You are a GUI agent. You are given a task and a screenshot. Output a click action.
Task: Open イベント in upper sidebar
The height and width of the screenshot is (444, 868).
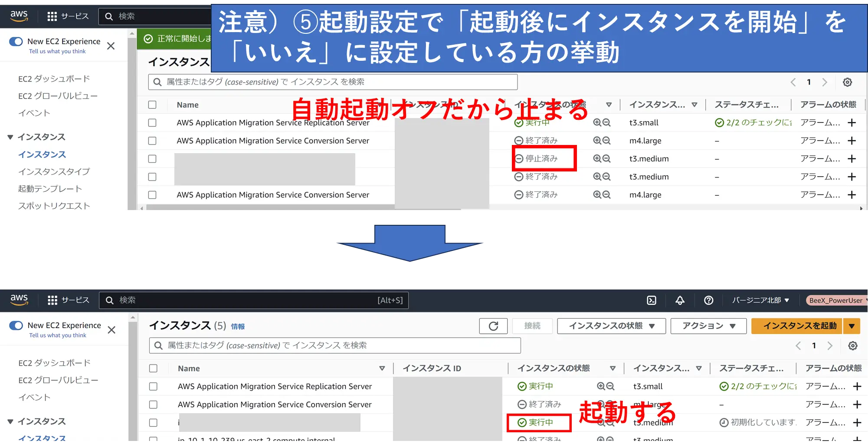(x=34, y=113)
